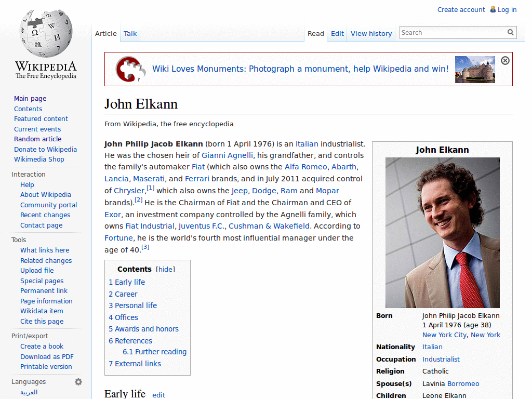Viewport: 532px width, 399px height.
Task: Open New York City link in infobox
Action: pos(445,335)
